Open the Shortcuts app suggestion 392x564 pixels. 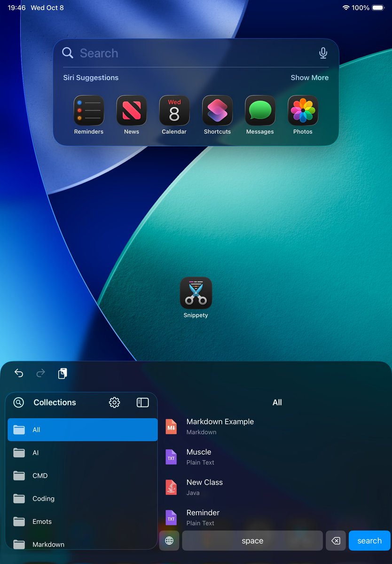point(217,111)
